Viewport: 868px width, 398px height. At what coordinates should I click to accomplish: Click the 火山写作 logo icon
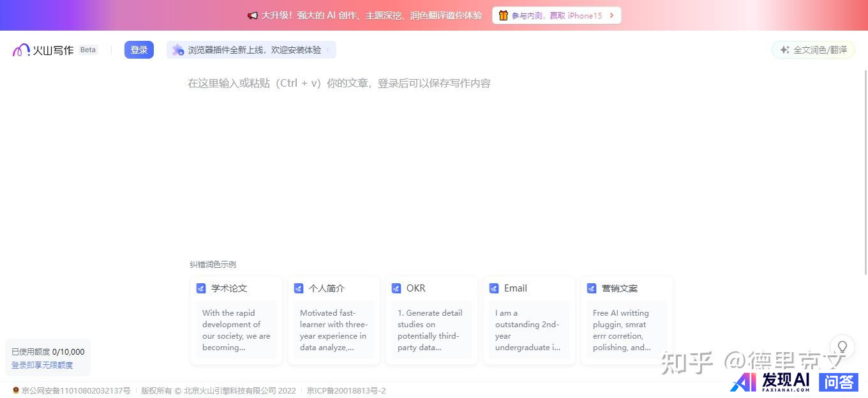point(21,50)
